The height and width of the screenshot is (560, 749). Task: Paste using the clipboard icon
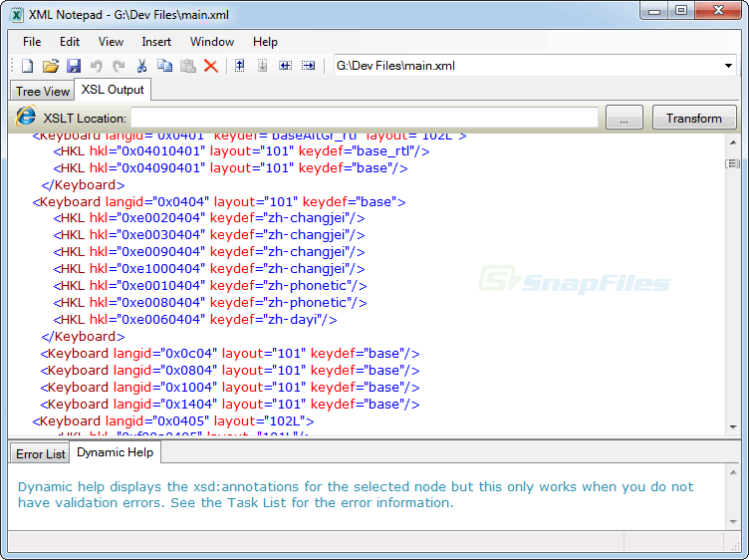[187, 66]
